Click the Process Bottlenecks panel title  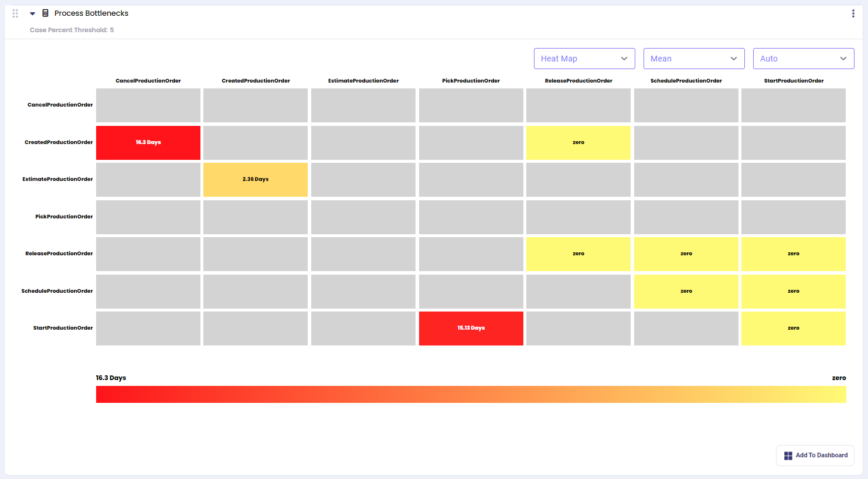91,13
